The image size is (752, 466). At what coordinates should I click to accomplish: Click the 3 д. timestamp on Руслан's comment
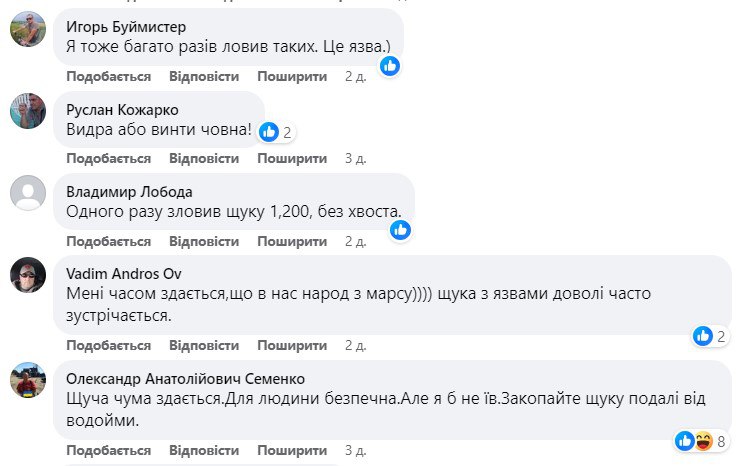[355, 158]
